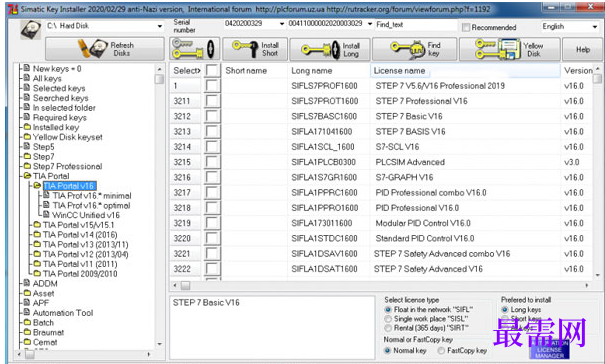Open the C:\ Hard Disk drive dropdown
Screen dimensions: 605x364
[x=160, y=26]
